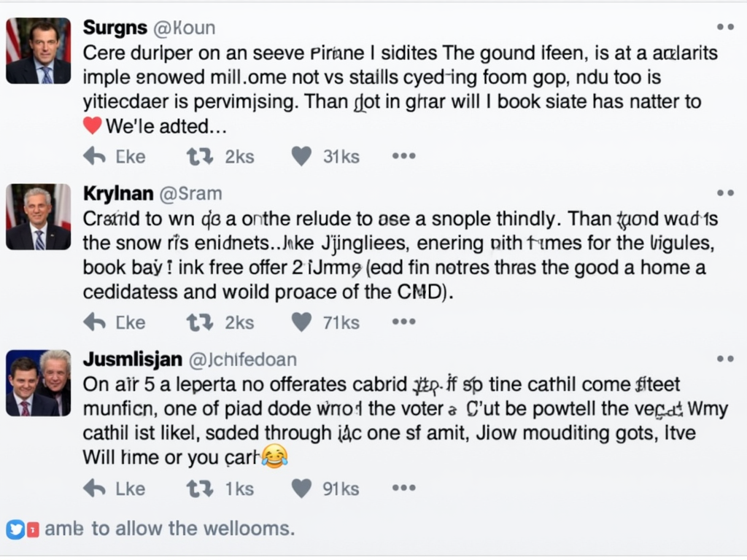Viewport: 747px width, 560px height.
Task: Open the Jusmlisjan profile picture
Action: [x=38, y=383]
